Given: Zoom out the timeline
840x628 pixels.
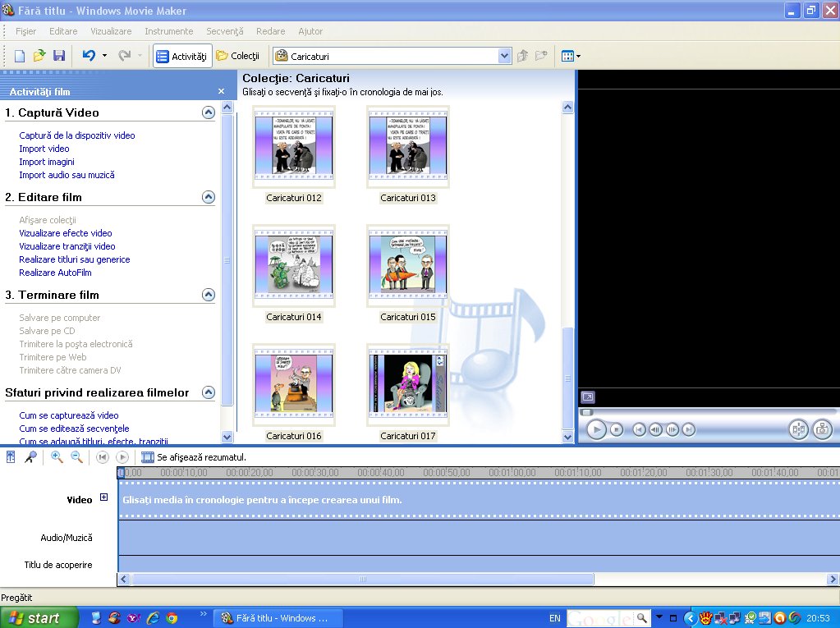Looking at the screenshot, I should coord(76,457).
